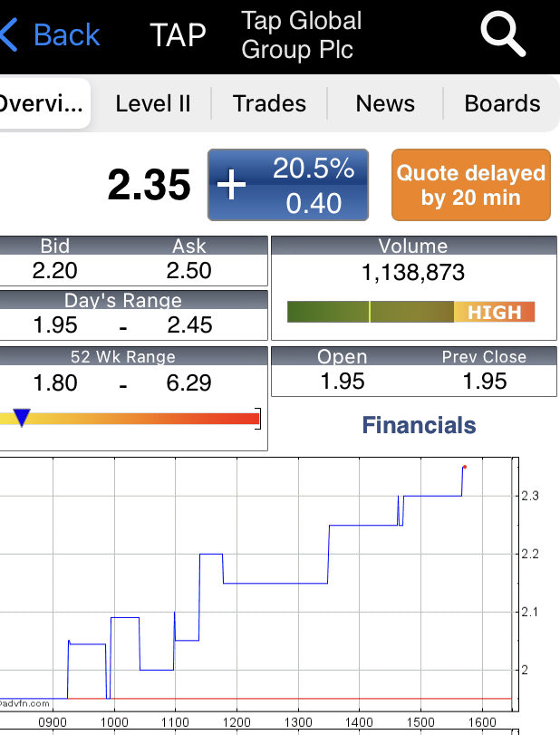Go back using the Back button
560x735 pixels.
pos(50,34)
